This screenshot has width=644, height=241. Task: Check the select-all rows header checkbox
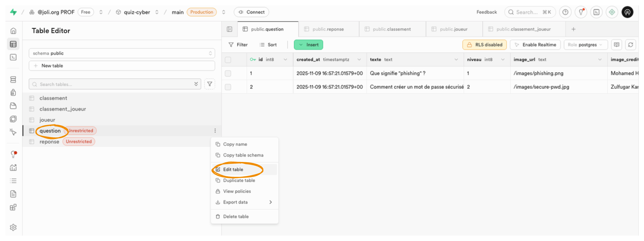point(228,60)
